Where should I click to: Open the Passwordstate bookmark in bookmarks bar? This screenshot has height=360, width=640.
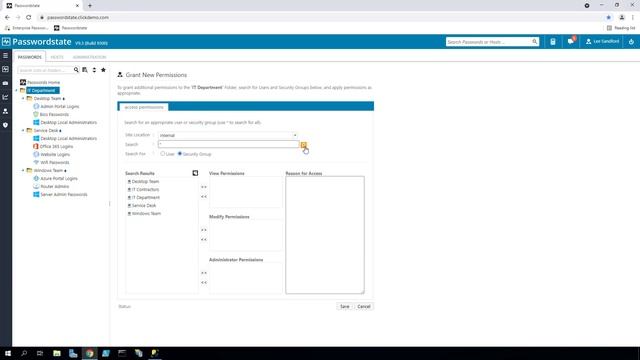pos(71,28)
